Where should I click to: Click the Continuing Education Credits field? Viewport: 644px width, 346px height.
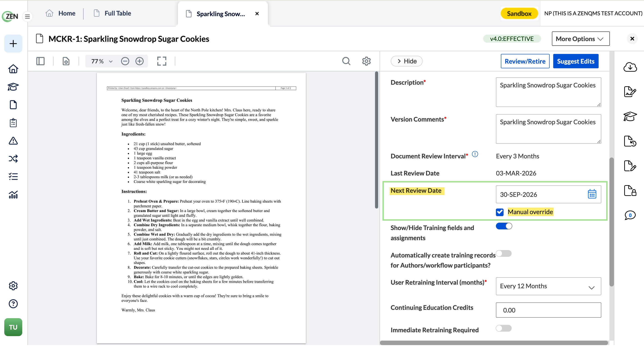coord(548,310)
